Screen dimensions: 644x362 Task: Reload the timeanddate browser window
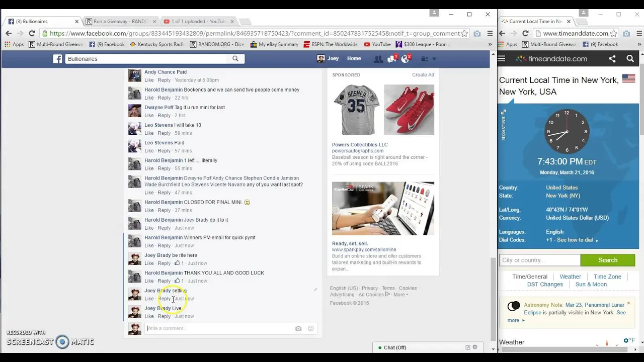pyautogui.click(x=525, y=33)
